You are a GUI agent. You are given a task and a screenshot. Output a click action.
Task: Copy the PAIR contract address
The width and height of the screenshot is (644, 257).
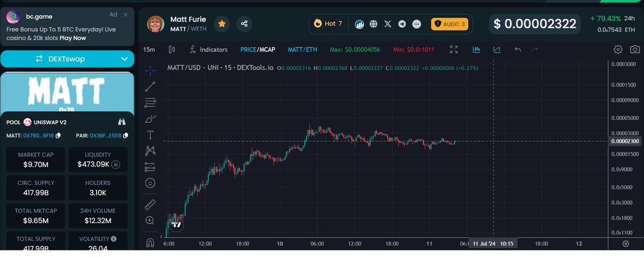(x=126, y=135)
